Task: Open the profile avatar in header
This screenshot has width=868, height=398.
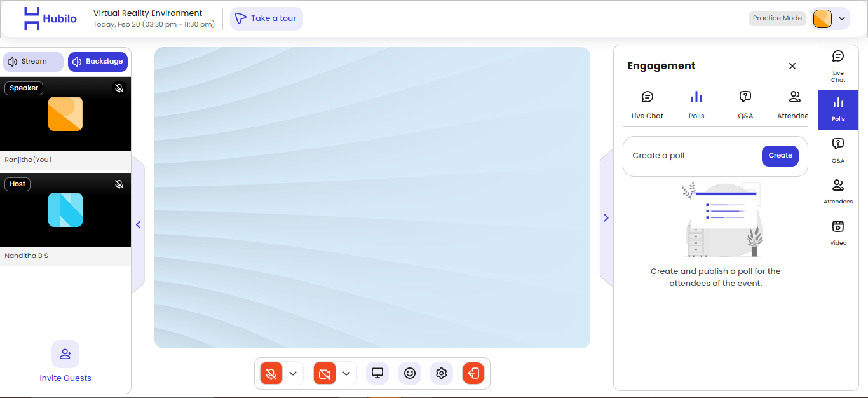Action: 822,18
